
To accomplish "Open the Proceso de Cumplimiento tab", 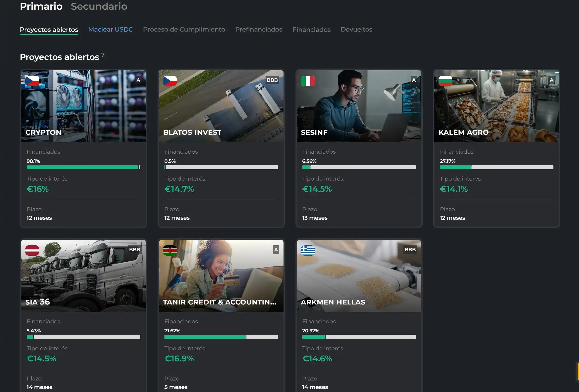I will click(x=184, y=29).
